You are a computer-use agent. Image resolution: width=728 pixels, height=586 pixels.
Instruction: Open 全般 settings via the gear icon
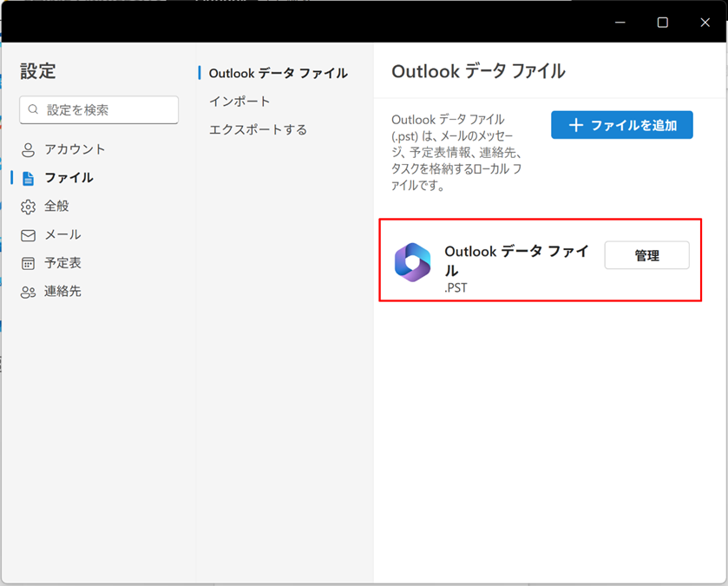(x=29, y=207)
